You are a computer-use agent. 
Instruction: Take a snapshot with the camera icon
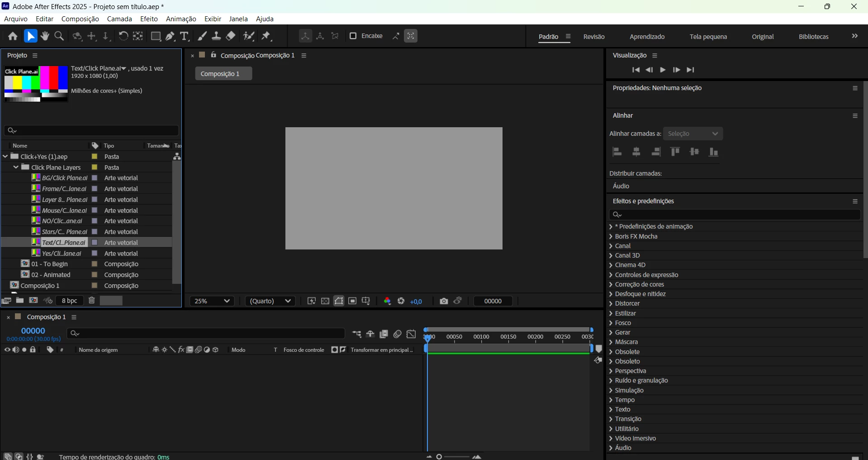pyautogui.click(x=444, y=302)
